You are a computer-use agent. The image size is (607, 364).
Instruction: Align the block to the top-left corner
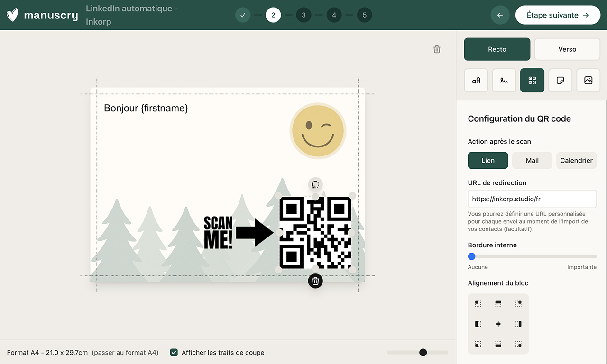coord(478,303)
